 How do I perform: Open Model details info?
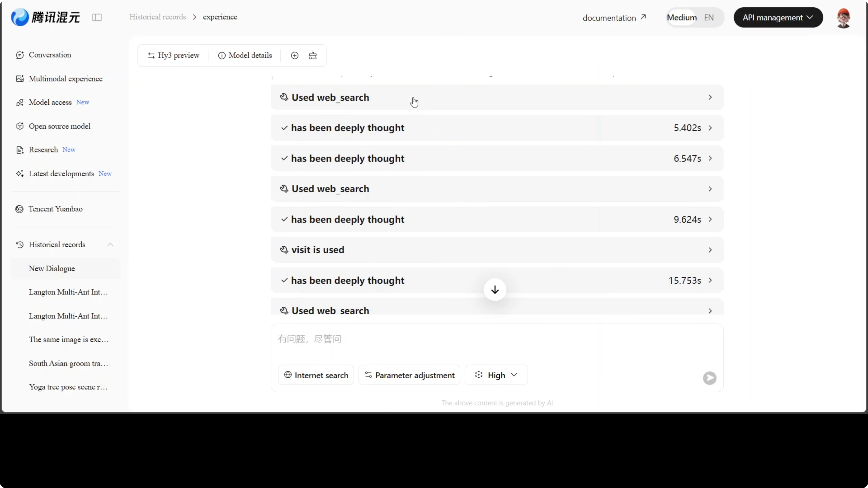245,56
